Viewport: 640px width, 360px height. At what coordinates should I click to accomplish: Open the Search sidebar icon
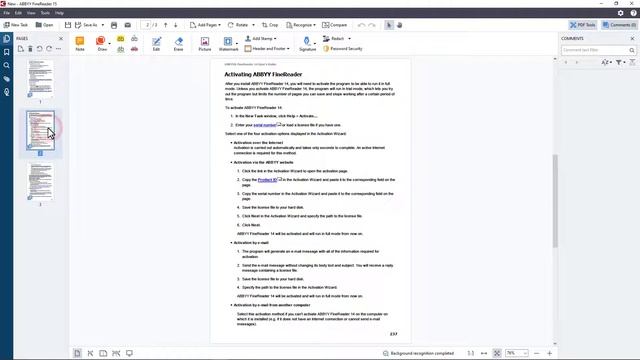click(x=7, y=65)
